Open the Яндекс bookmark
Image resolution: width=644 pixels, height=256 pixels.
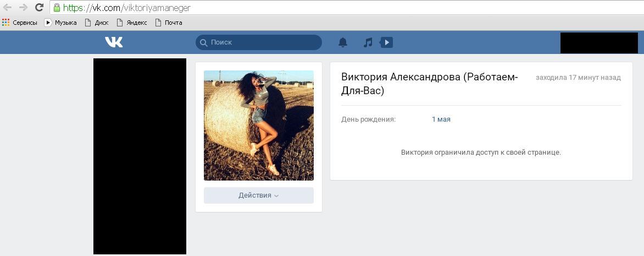(x=132, y=23)
